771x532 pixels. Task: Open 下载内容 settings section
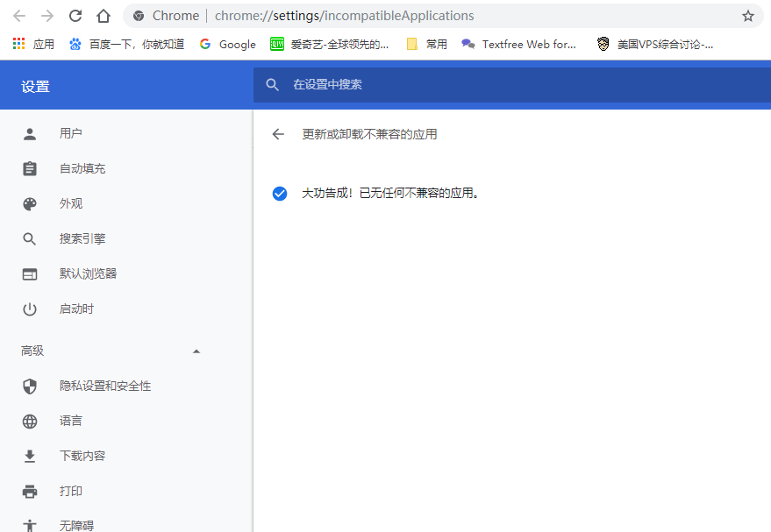tap(82, 456)
